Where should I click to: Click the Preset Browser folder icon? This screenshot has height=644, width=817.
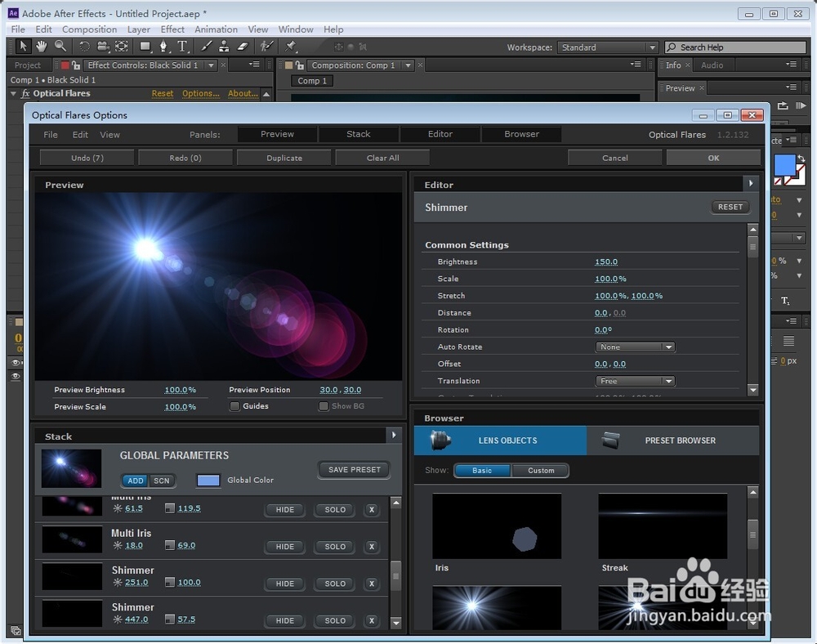pyautogui.click(x=610, y=441)
